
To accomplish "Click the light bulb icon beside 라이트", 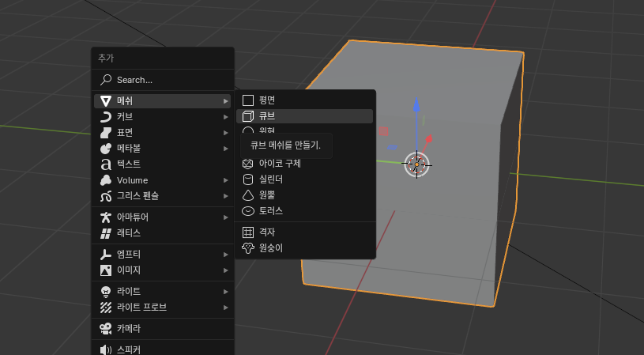I will 106,292.
